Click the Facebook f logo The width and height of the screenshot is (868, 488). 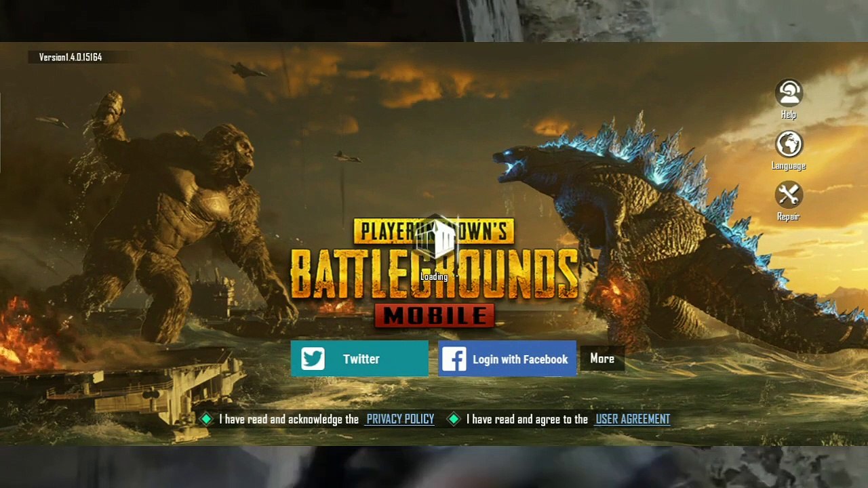454,359
